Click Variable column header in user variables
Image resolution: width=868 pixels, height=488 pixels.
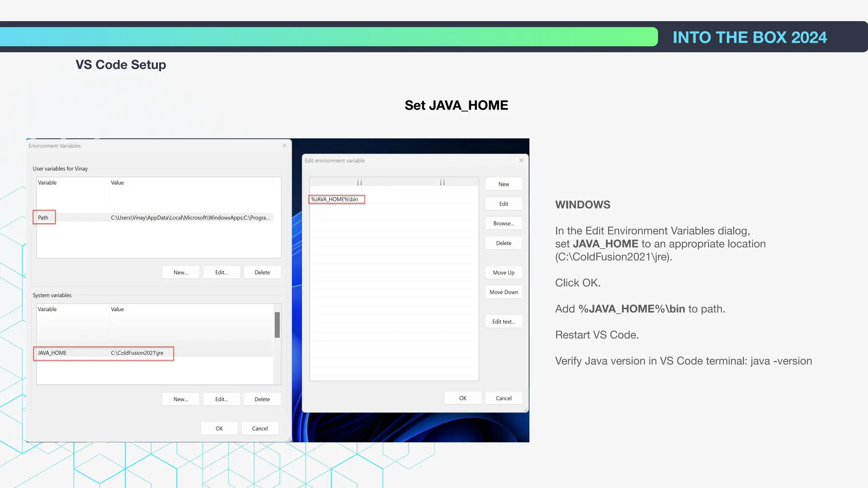click(x=47, y=183)
